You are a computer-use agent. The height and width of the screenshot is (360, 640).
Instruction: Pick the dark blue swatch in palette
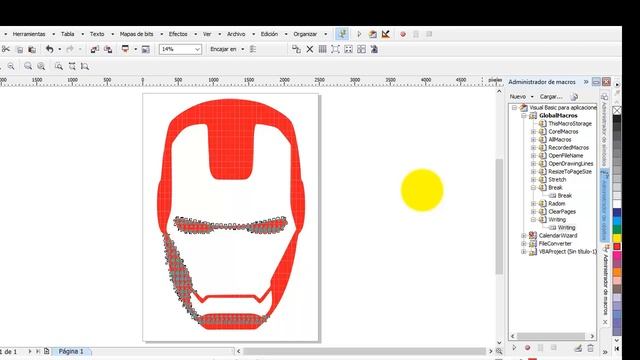(617, 212)
